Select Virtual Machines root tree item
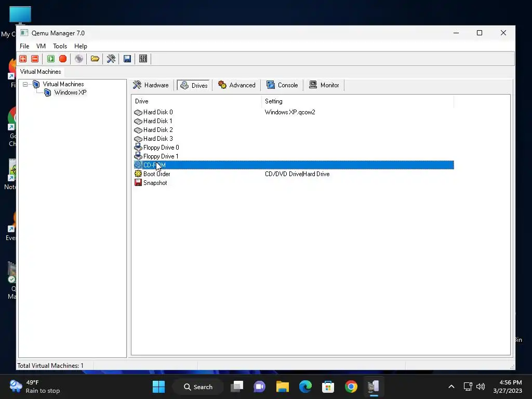The width and height of the screenshot is (532, 399). coord(63,84)
